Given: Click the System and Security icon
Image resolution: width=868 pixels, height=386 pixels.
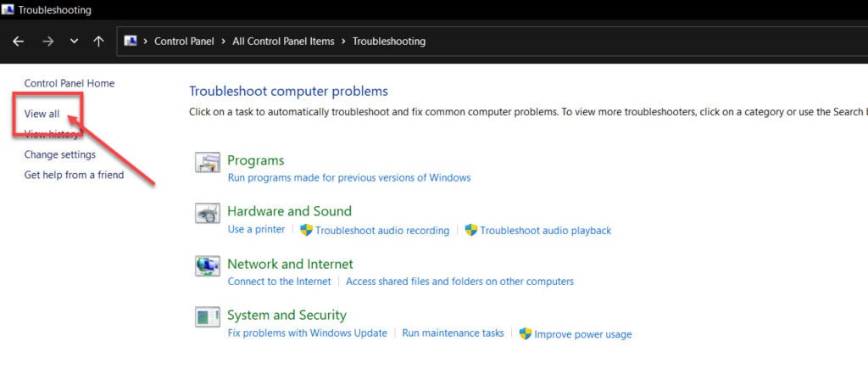Looking at the screenshot, I should [208, 316].
